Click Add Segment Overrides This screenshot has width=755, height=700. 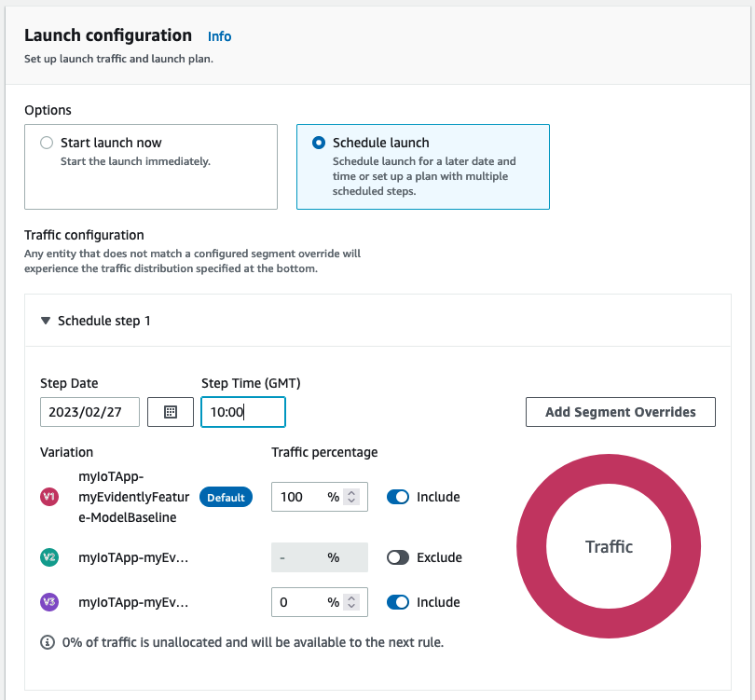click(620, 411)
